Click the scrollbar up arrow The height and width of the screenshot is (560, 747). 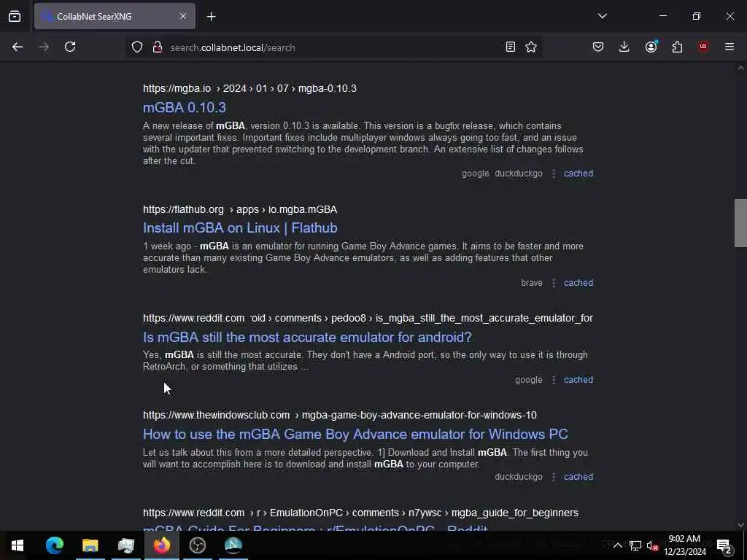pos(740,68)
